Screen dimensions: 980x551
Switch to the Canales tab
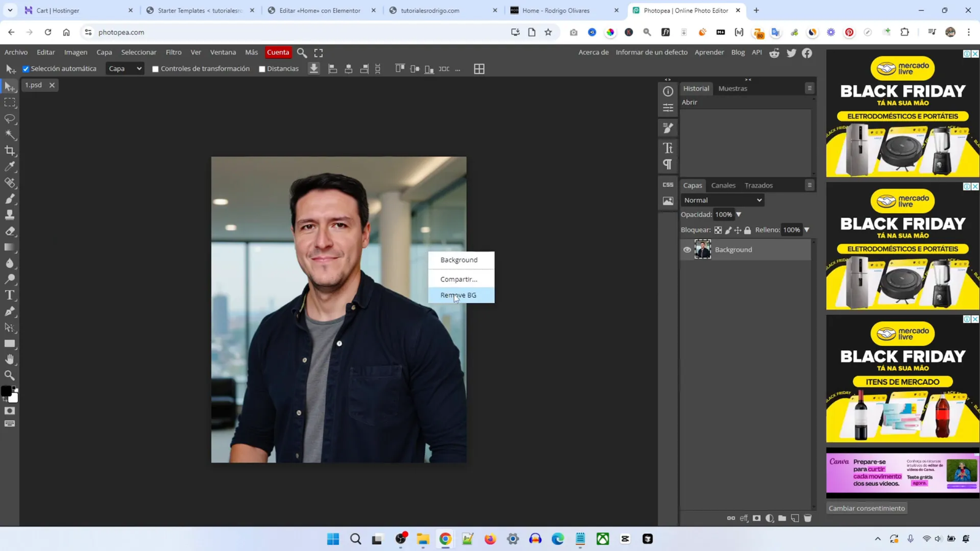[723, 186]
